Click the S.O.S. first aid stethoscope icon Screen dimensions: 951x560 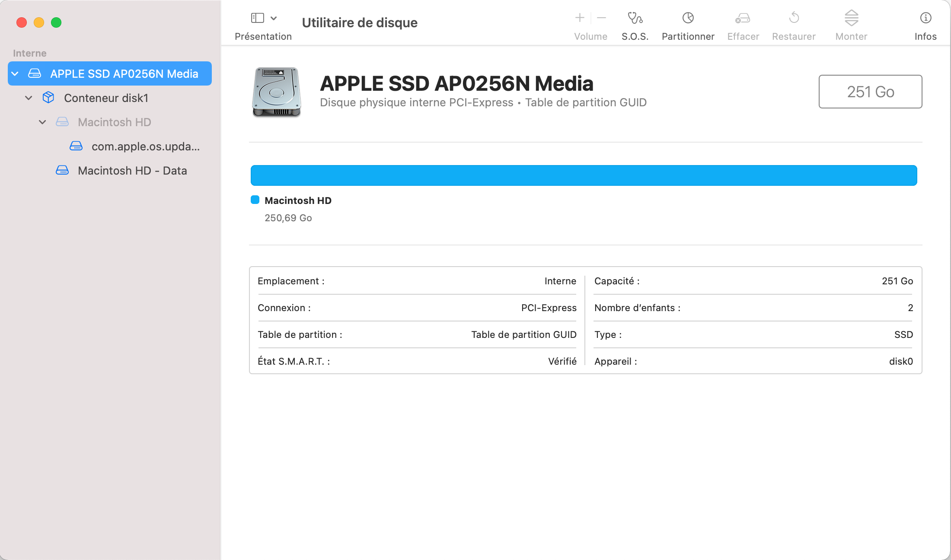[x=635, y=18]
